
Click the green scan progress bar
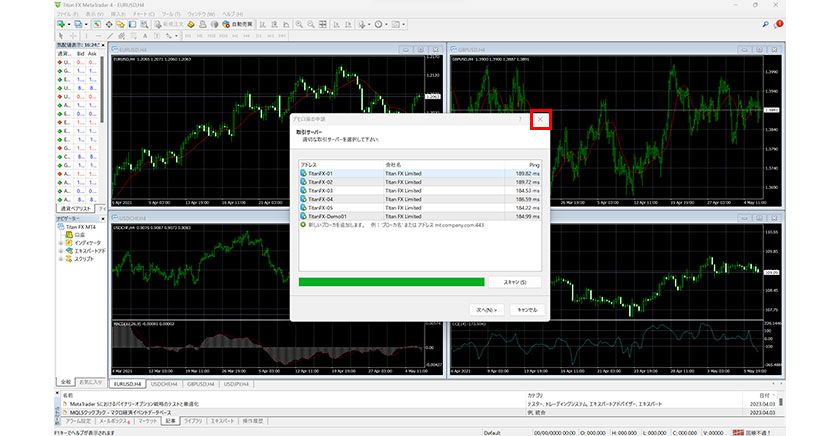click(x=391, y=282)
